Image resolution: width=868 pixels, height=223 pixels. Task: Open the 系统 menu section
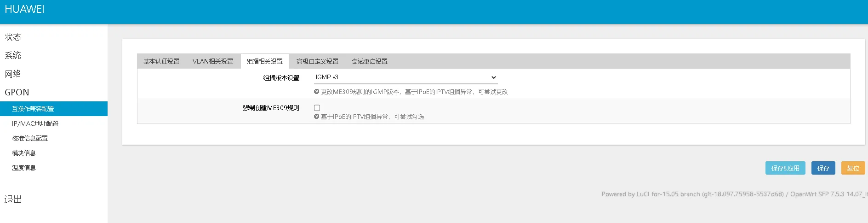pyautogui.click(x=13, y=56)
